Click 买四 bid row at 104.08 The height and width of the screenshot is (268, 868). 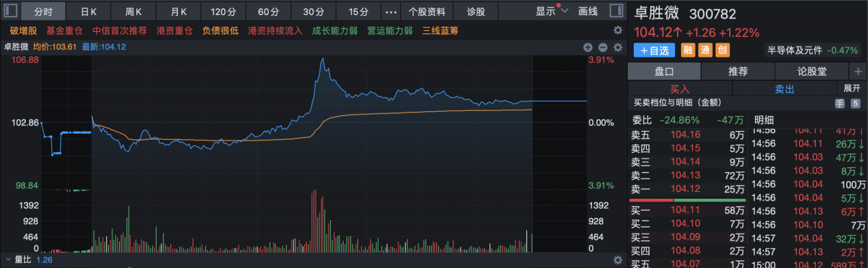pos(687,250)
